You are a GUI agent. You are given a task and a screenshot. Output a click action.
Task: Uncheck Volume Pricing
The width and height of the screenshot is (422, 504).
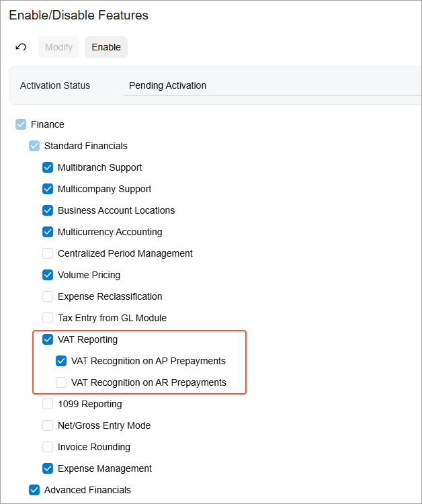coord(48,275)
